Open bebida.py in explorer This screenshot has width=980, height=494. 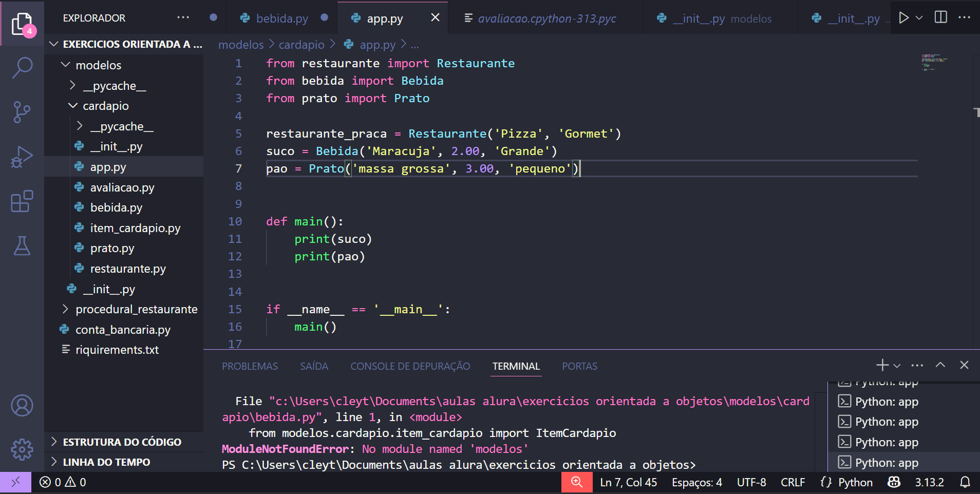[124, 207]
